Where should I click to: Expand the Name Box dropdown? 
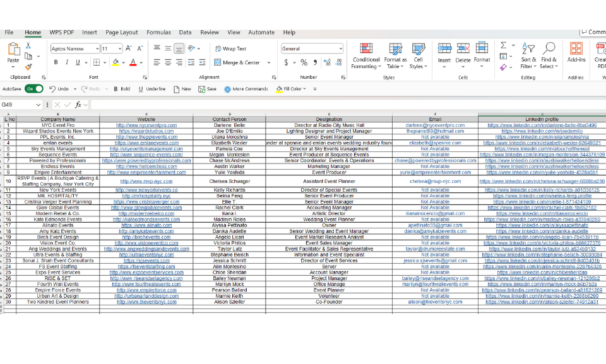pyautogui.click(x=39, y=105)
